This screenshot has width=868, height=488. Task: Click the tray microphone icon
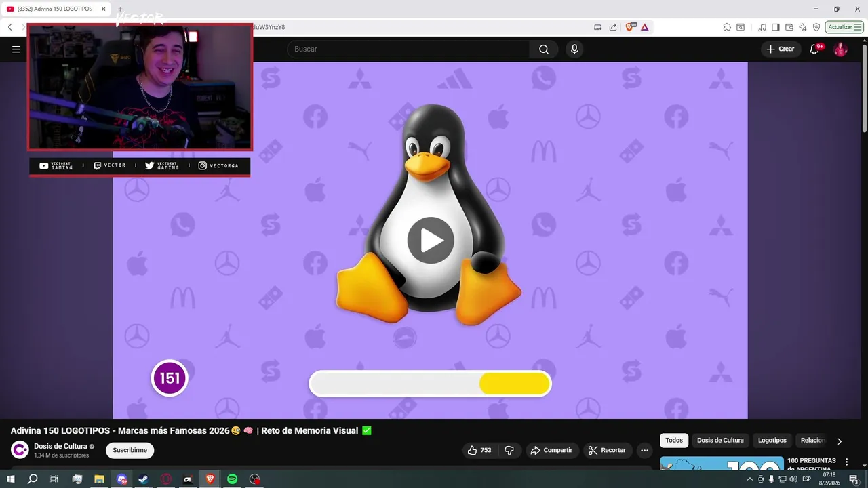771,479
